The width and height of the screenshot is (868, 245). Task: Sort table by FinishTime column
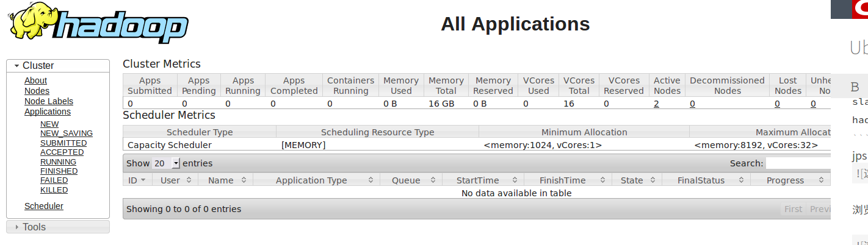pyautogui.click(x=568, y=180)
